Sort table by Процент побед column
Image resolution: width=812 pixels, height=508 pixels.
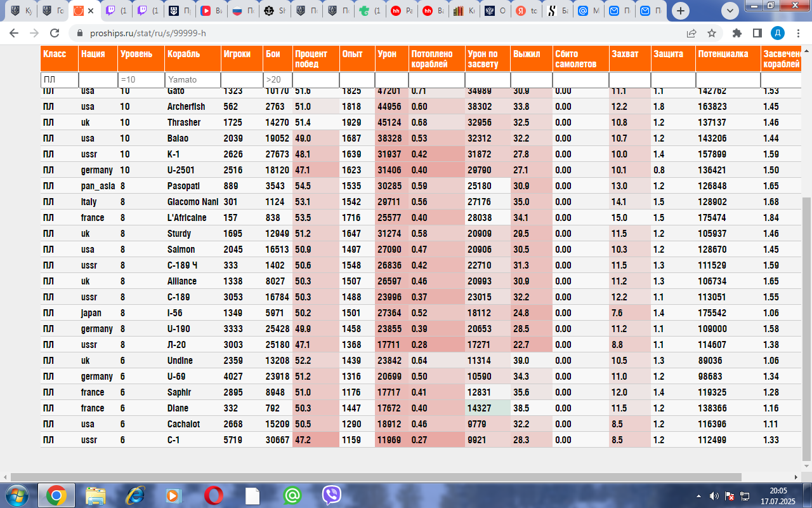(311, 59)
